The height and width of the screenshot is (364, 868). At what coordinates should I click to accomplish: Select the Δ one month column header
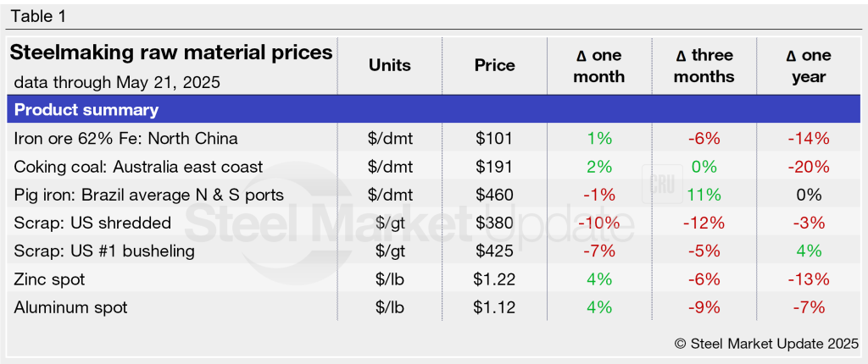[x=598, y=66]
